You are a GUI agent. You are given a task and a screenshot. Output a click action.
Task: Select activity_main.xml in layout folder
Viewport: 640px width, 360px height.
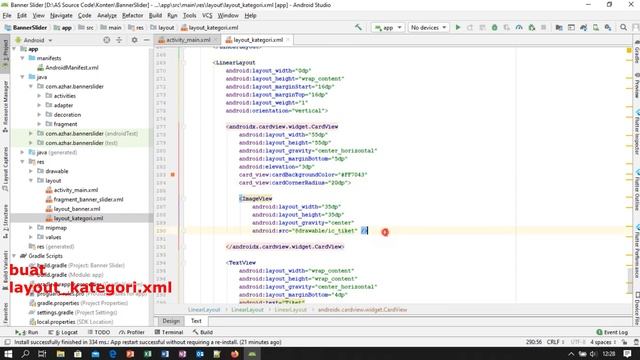point(76,190)
